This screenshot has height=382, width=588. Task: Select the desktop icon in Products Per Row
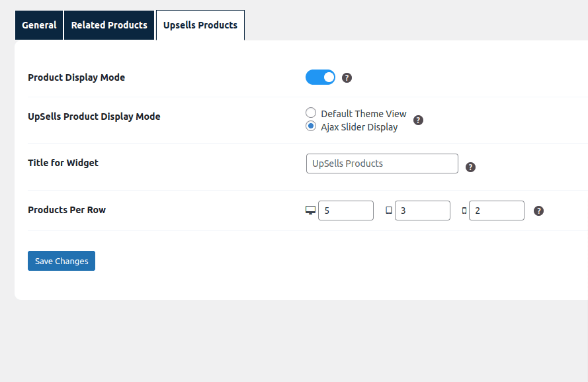coord(310,209)
